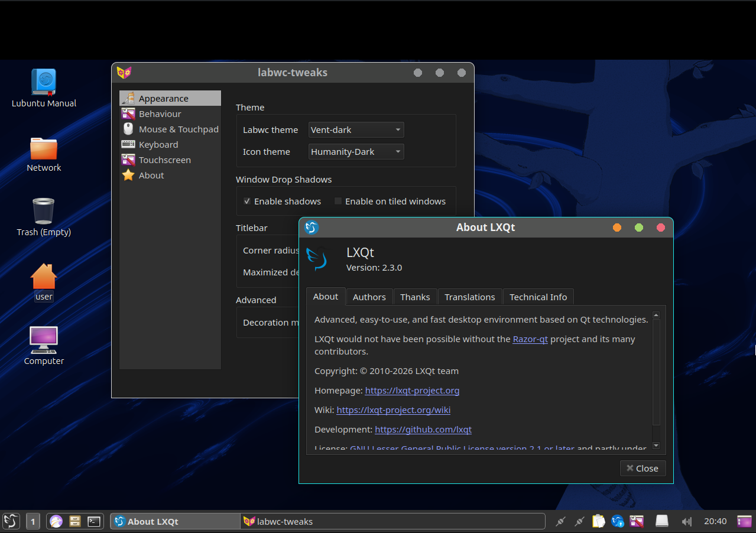Click the scrollbar down arrow in About dialog

[656, 445]
